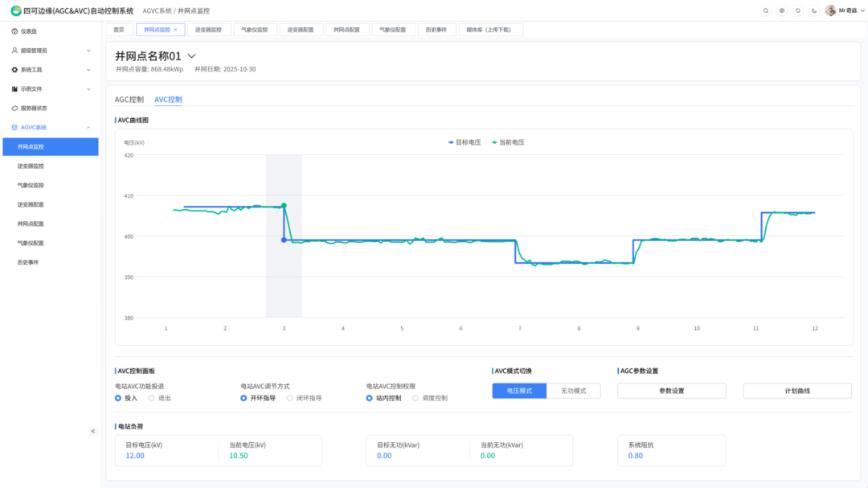Screen dimensions: 868x488
Task: Collapse sidebar using double-chevron icon
Action: point(92,431)
